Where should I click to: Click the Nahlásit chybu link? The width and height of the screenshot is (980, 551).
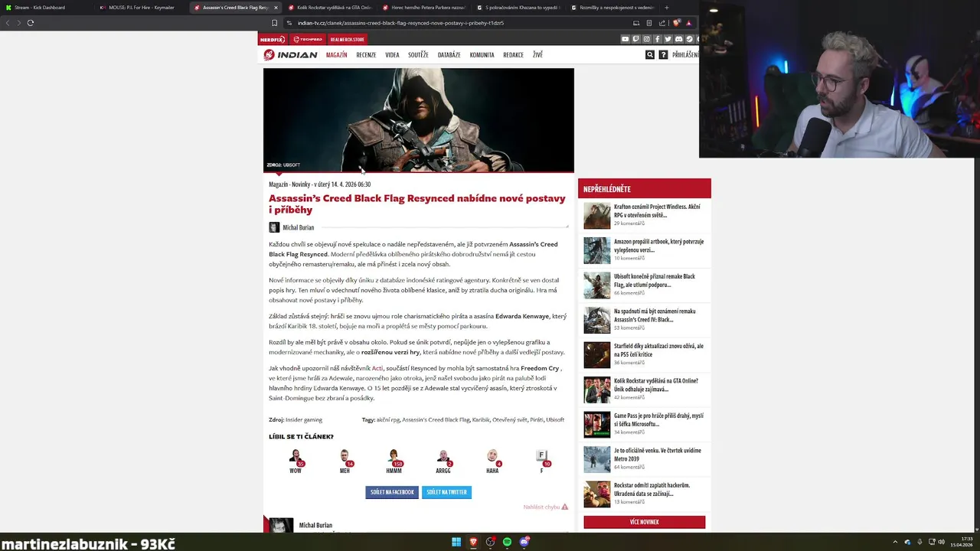pyautogui.click(x=545, y=507)
